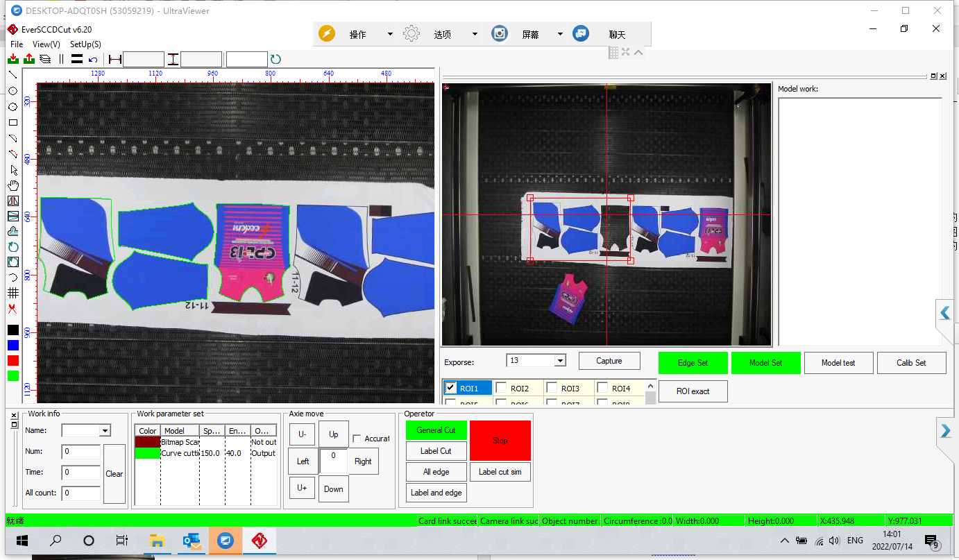
Task: Select the arrow pointer selection tool
Action: pos(12,170)
